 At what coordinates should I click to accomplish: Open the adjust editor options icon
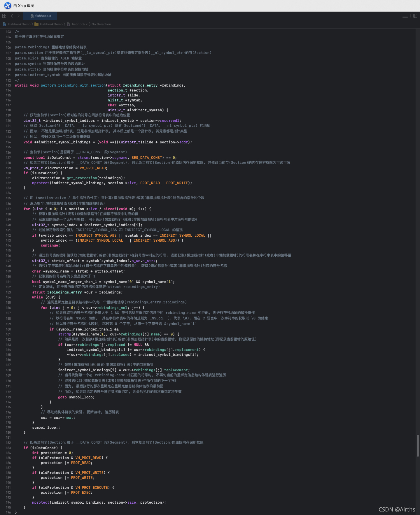405,16
